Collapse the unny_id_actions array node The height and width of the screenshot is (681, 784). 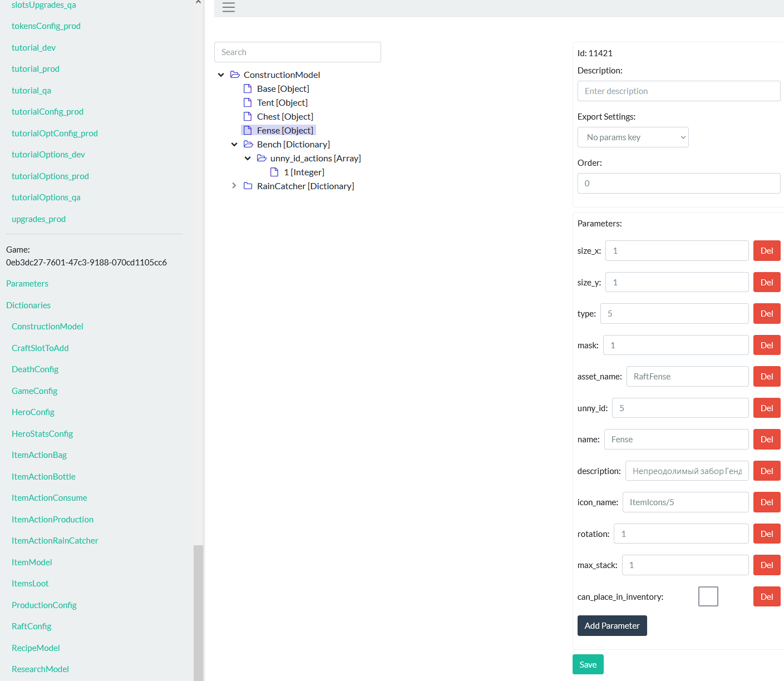click(x=248, y=158)
